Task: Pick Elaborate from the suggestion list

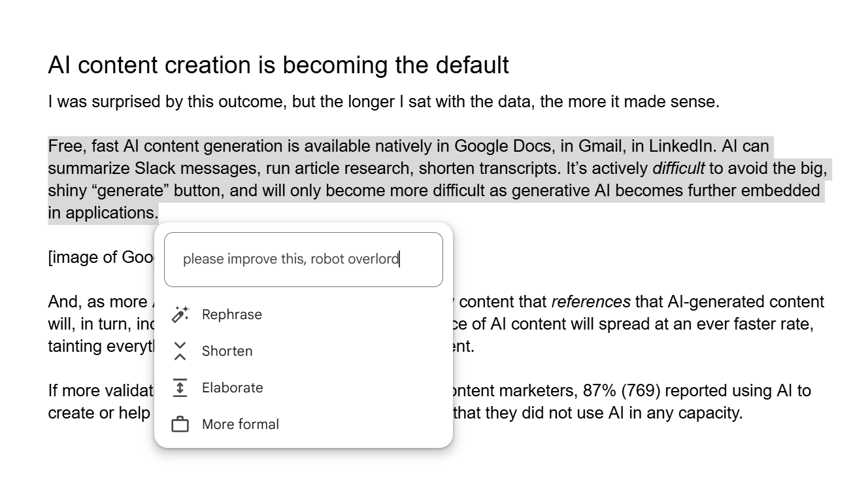Action: [233, 387]
